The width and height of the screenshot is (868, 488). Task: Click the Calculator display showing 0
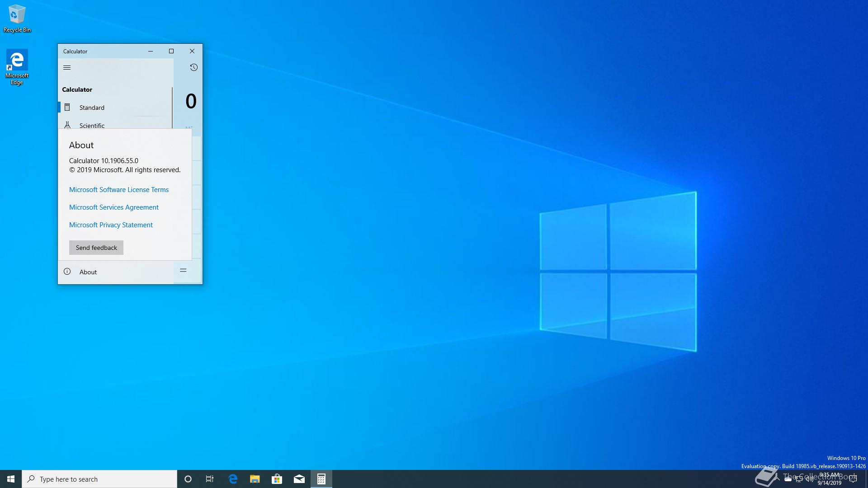point(191,101)
